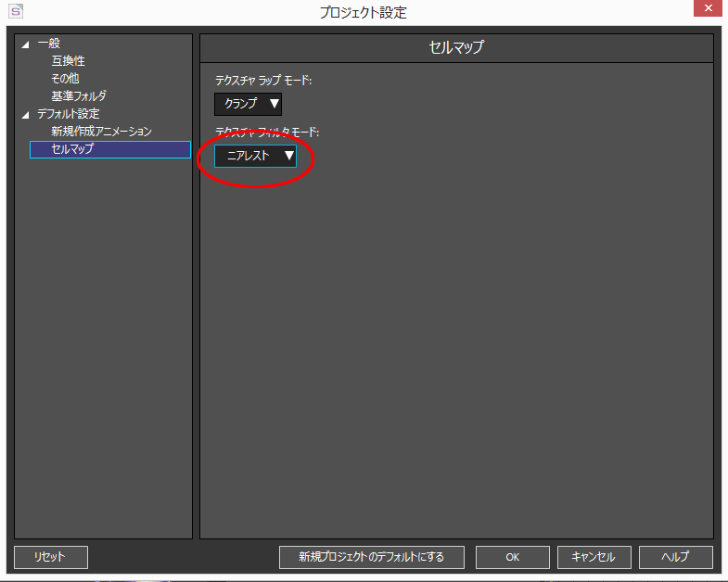This screenshot has height=582, width=728.
Task: Select the セルマップ tree item
Action: click(x=110, y=149)
